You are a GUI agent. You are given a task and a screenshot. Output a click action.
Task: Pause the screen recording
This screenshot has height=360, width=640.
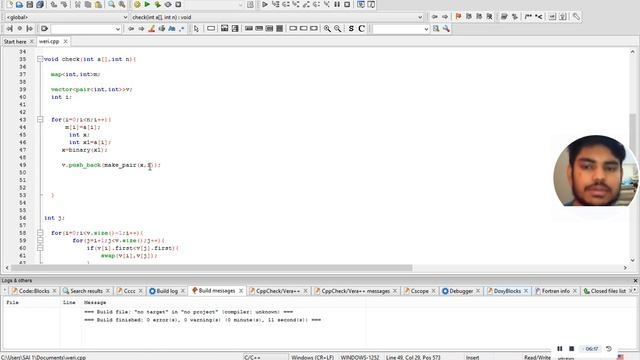[560, 349]
